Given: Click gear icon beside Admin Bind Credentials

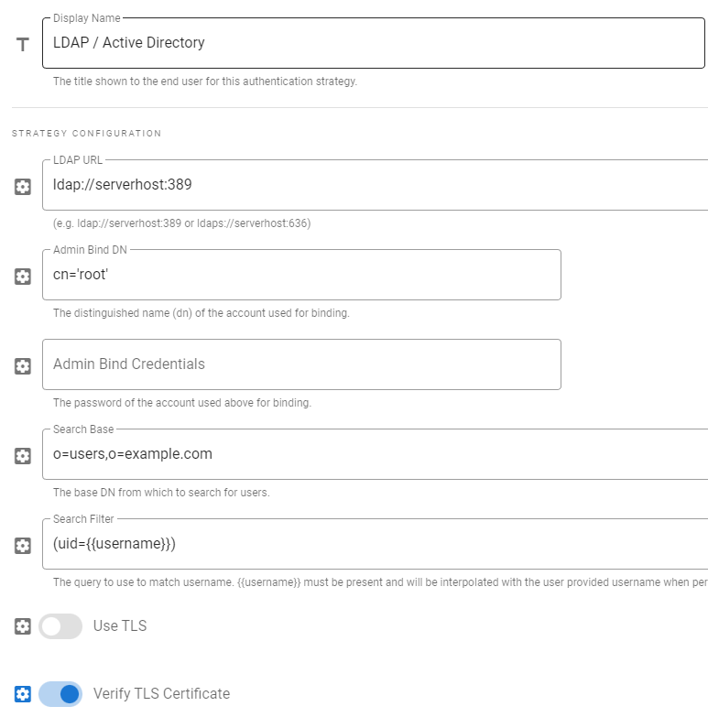Looking at the screenshot, I should tap(23, 365).
